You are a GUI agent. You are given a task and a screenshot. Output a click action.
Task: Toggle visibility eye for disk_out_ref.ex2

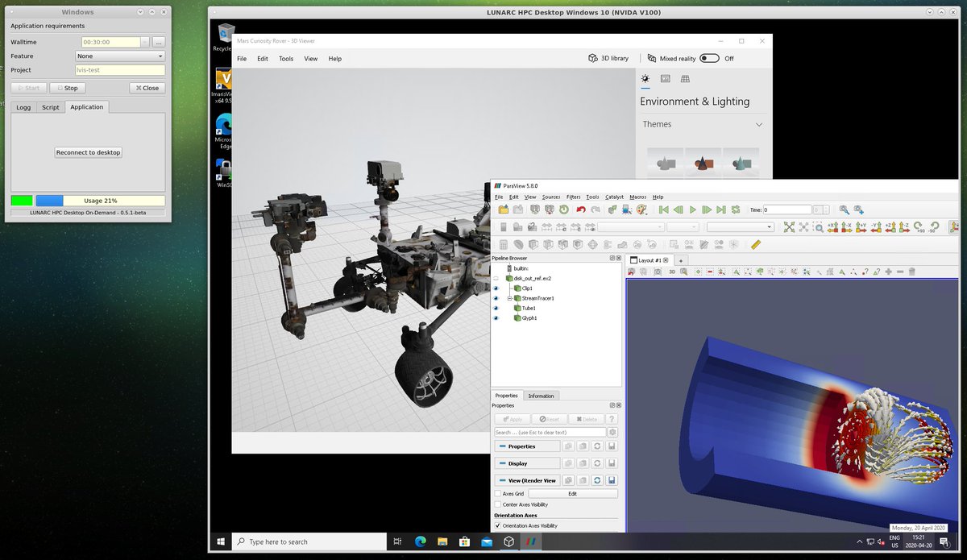pos(496,278)
